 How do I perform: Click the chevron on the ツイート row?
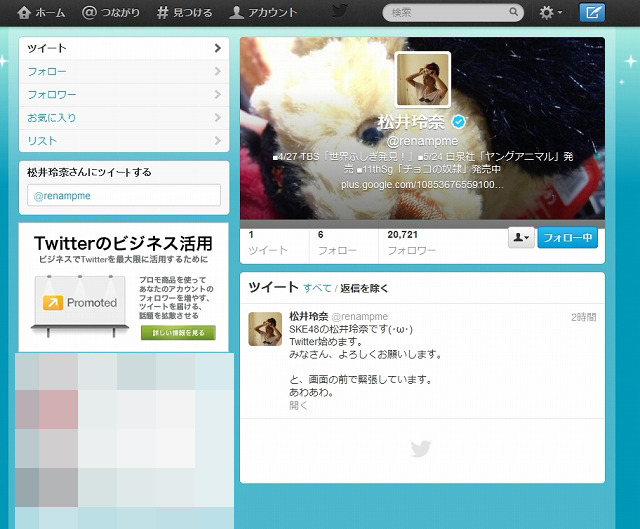click(x=218, y=48)
